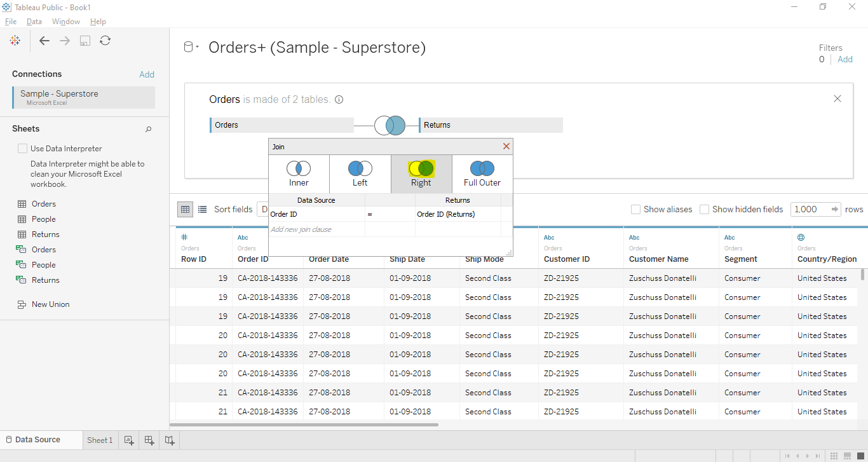The width and height of the screenshot is (868, 462).
Task: Open the data source cylinder dropdown
Action: 191,47
